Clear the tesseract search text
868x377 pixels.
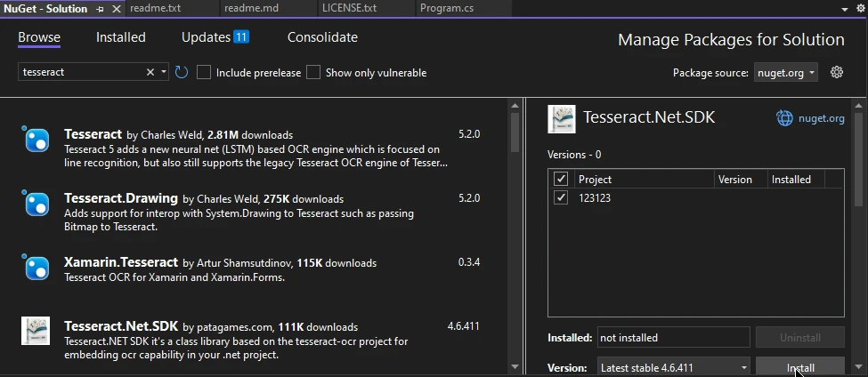[150, 72]
